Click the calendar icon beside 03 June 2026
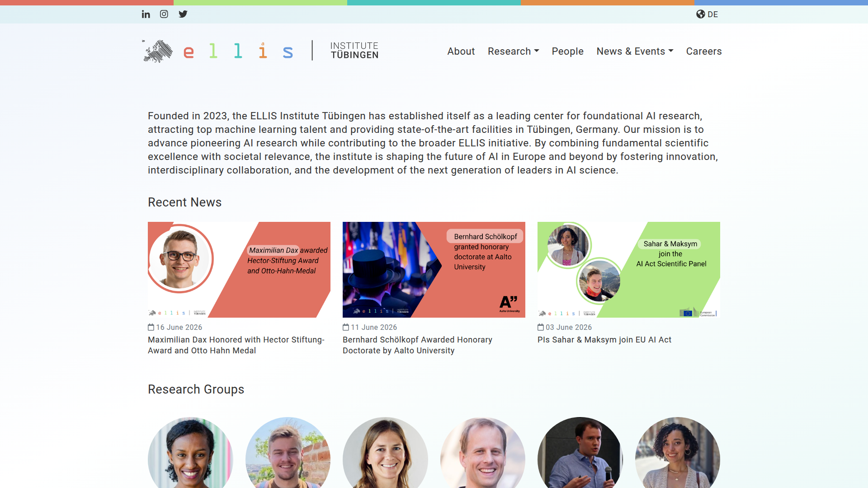 pos(541,327)
